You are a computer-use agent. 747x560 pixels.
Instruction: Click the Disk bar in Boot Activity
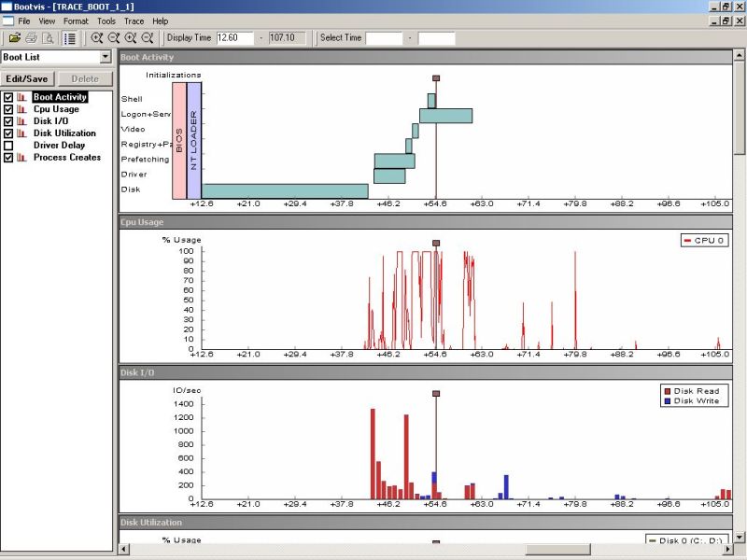(285, 191)
